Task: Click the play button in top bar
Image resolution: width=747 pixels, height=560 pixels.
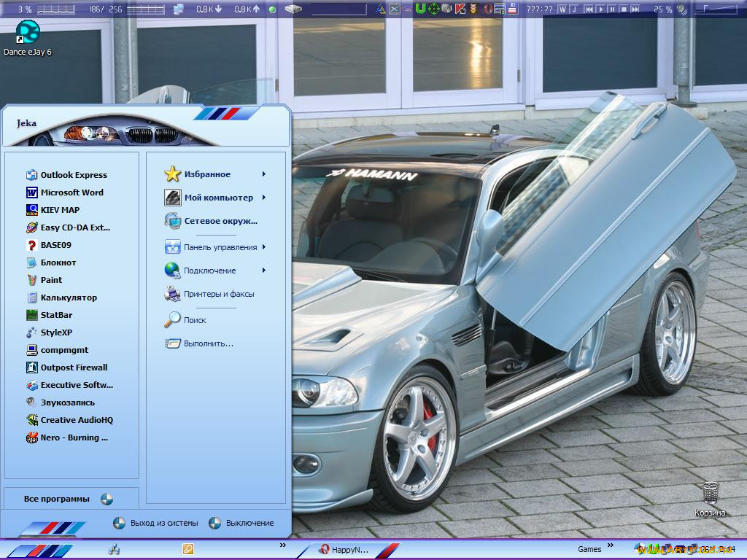Action: click(601, 9)
